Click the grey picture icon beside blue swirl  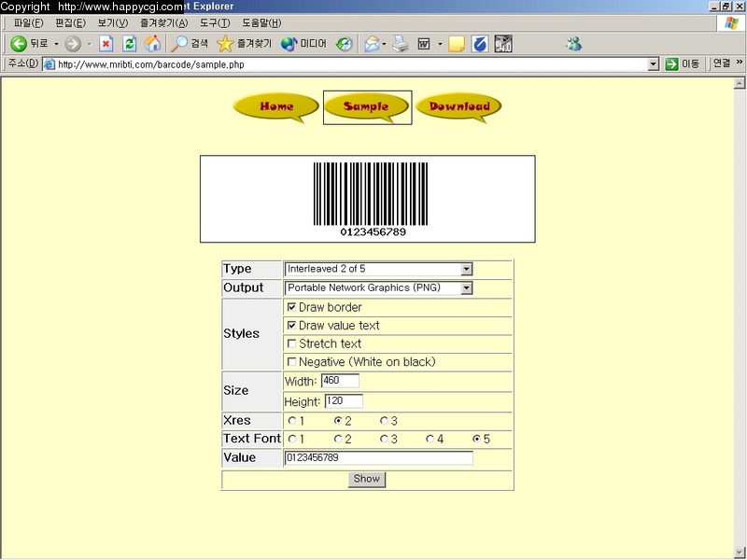pos(503,44)
